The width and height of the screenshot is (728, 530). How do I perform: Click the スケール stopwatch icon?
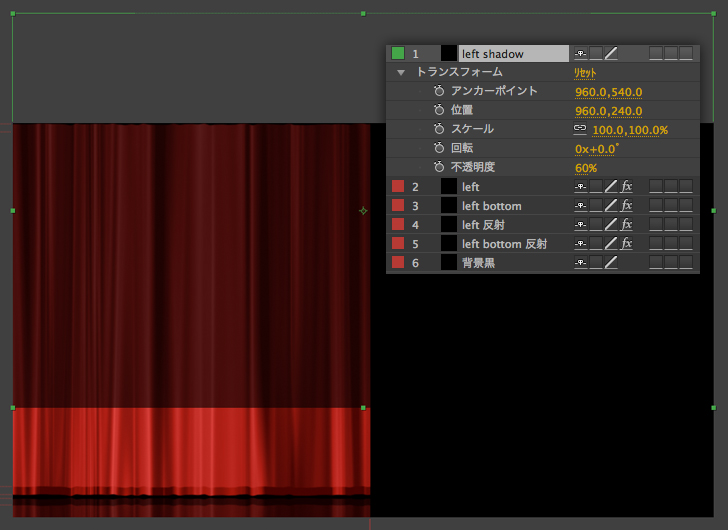click(x=439, y=129)
